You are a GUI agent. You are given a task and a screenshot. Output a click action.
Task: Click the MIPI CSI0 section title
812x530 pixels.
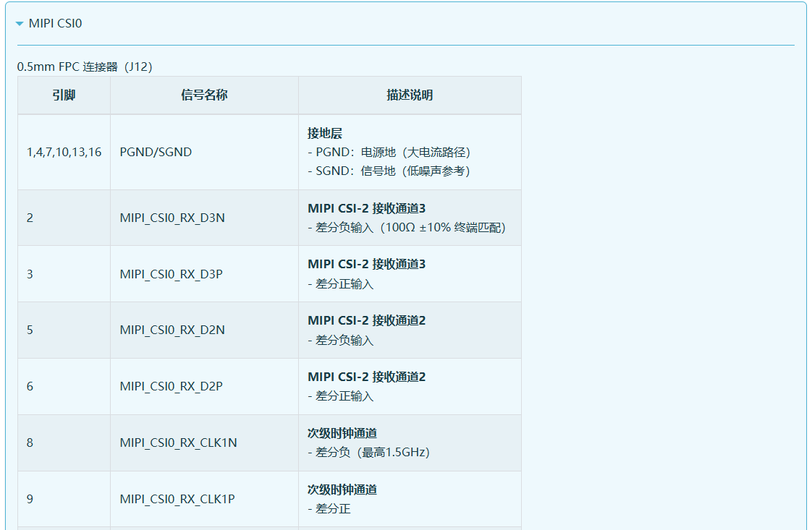pyautogui.click(x=55, y=24)
